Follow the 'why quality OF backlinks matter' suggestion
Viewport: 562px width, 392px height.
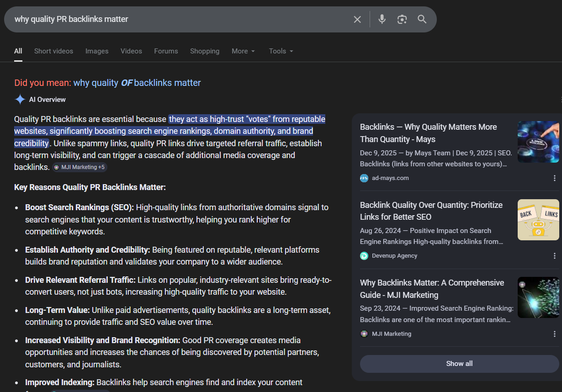(x=137, y=83)
